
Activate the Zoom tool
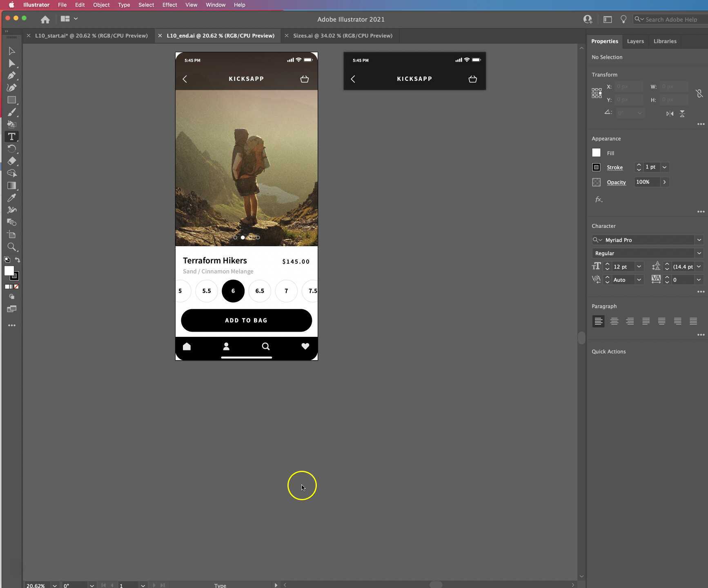click(x=12, y=247)
